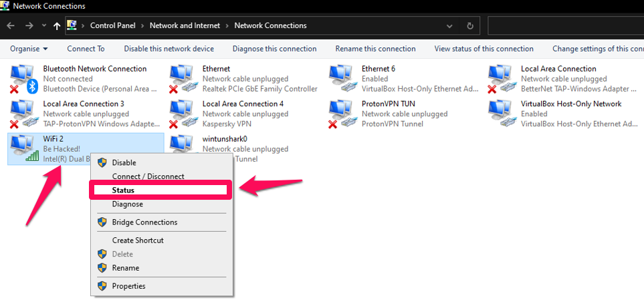This screenshot has width=644, height=304.
Task: Click Connect To in the toolbar
Action: pos(86,48)
